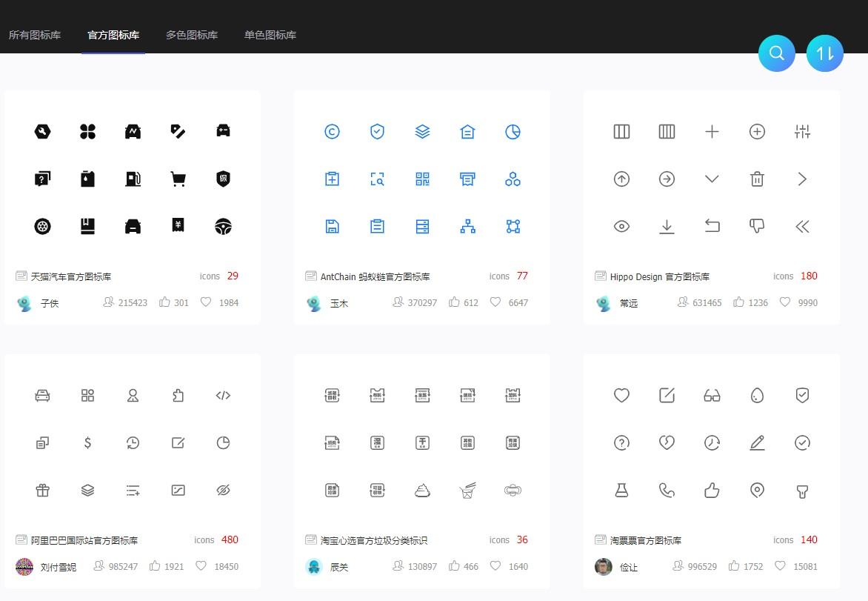This screenshot has width=868, height=601.
Task: Select the code brackets icon in 阿里巴巴国际站
Action: click(x=223, y=396)
